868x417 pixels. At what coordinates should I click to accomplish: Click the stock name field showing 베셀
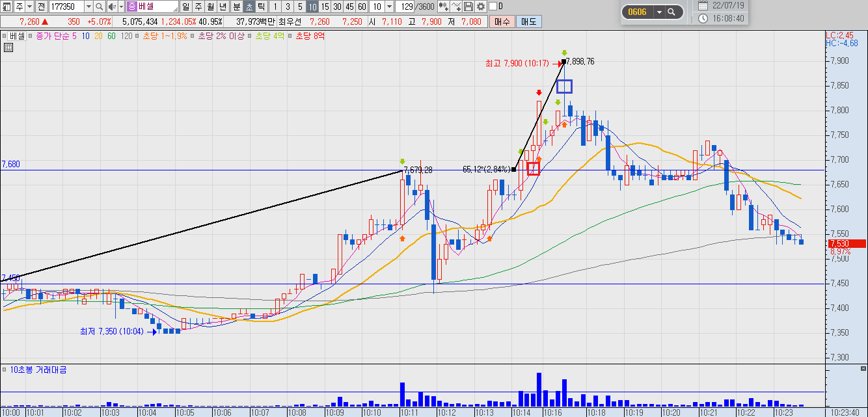click(152, 7)
